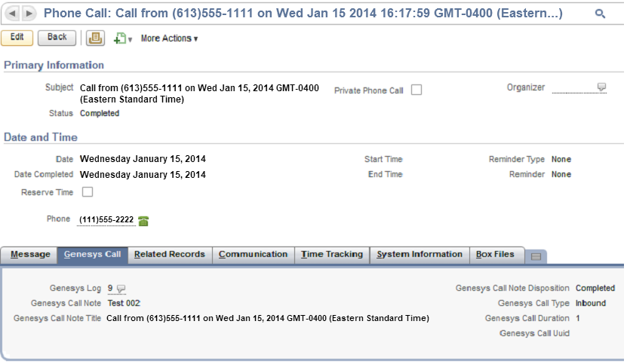
Task: Open the green plus new-record dropdown
Action: tap(122, 38)
